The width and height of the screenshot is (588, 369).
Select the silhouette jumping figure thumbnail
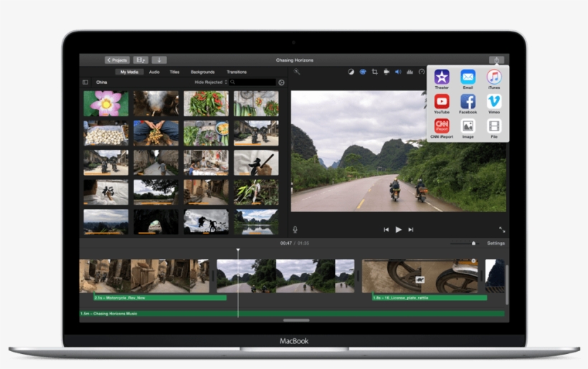pyautogui.click(x=206, y=222)
